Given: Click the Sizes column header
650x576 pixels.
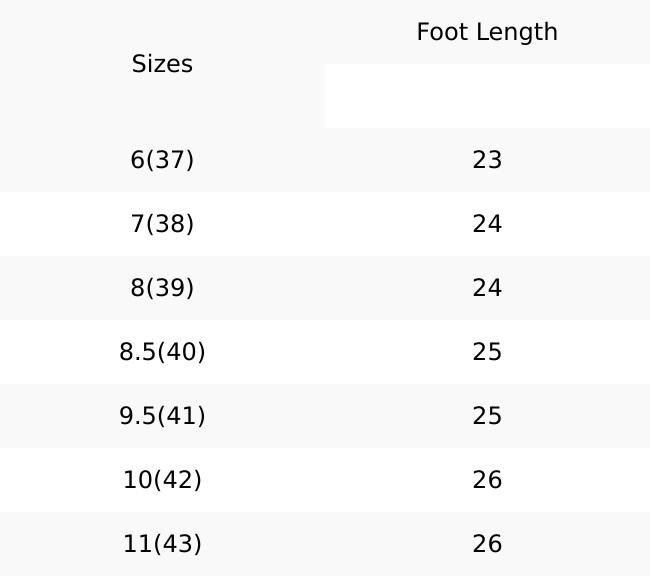Looking at the screenshot, I should click(162, 64).
